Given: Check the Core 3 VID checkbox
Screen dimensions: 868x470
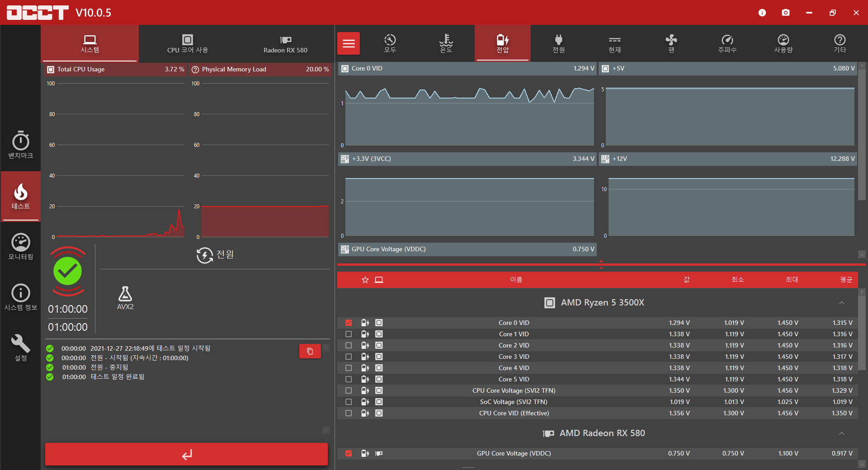Looking at the screenshot, I should pyautogui.click(x=349, y=357).
